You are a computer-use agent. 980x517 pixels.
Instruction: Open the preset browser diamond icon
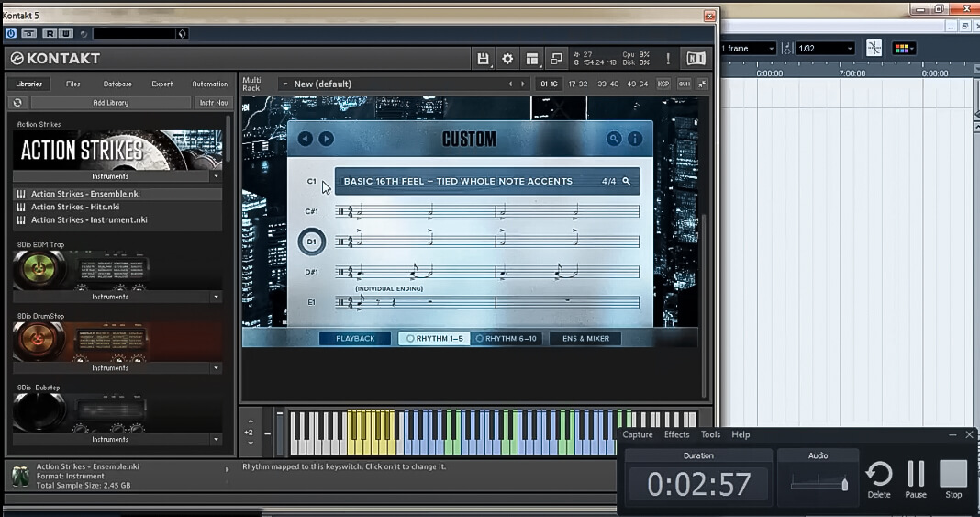coord(182,33)
